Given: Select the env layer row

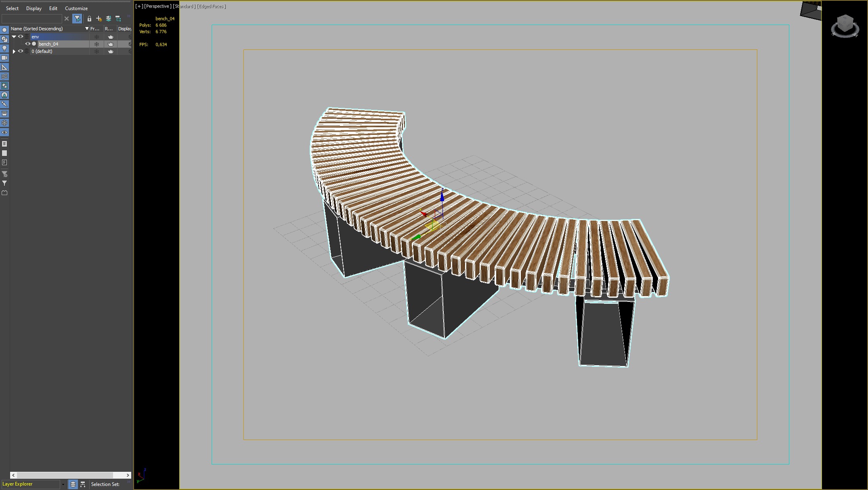Looking at the screenshot, I should pos(60,37).
